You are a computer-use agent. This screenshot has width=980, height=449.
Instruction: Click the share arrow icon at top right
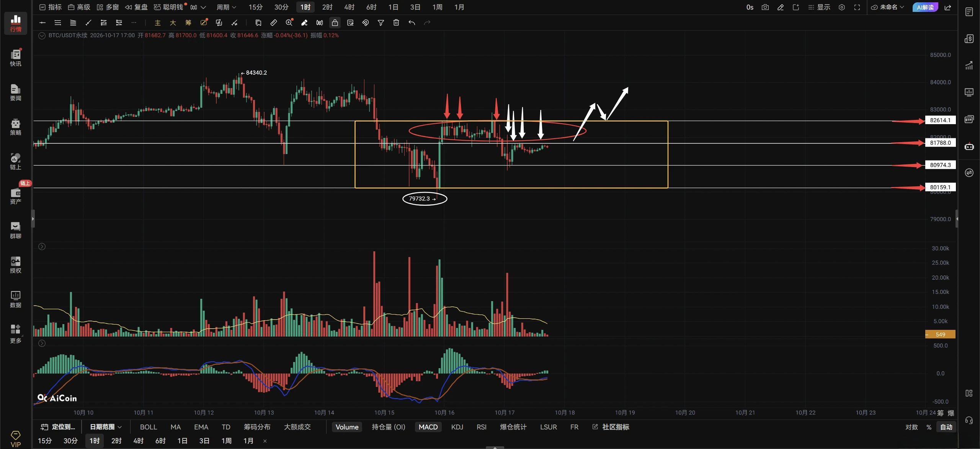coord(948,7)
